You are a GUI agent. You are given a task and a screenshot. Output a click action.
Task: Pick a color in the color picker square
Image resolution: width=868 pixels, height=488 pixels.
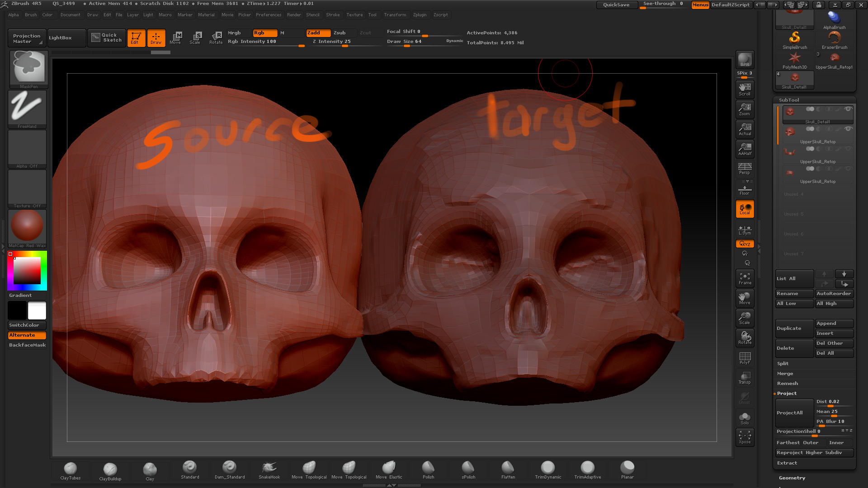point(27,271)
